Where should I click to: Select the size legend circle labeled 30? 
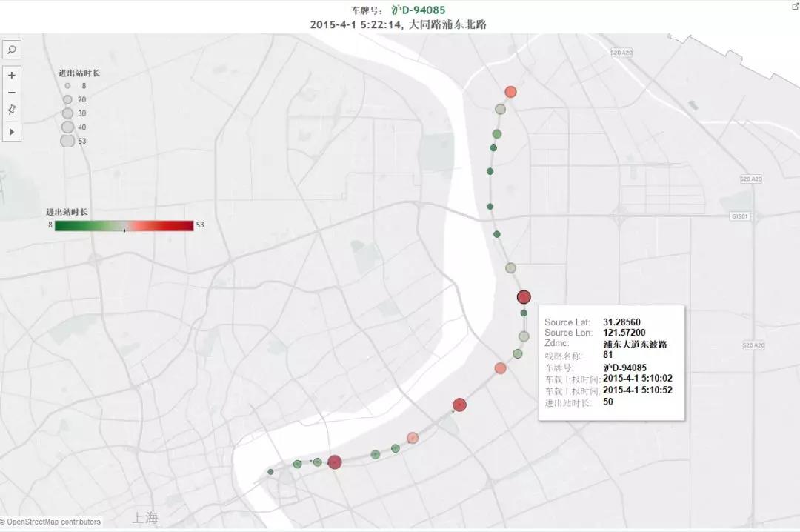(x=67, y=113)
